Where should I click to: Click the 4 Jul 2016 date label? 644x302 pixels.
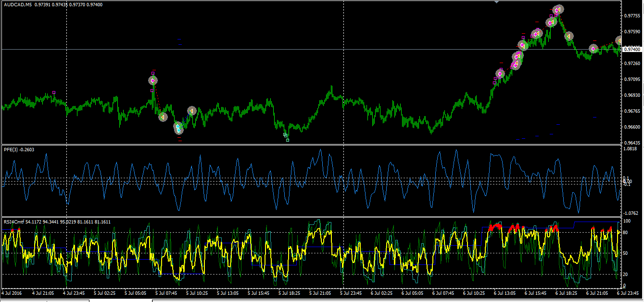click(13, 293)
